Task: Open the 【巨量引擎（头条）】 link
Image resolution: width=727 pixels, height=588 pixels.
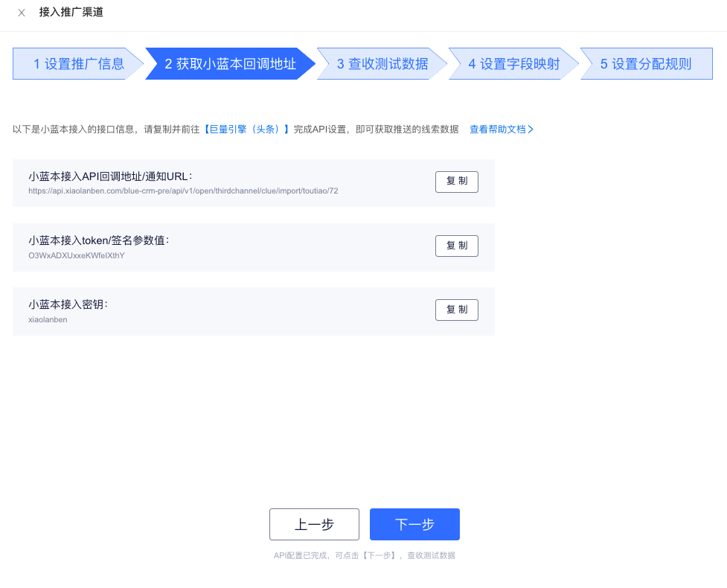Action: 246,130
